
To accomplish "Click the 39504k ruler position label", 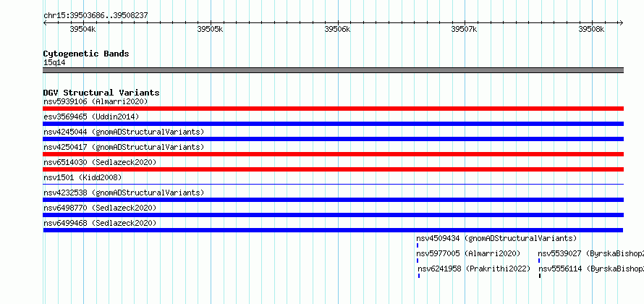I will pos(83,29).
